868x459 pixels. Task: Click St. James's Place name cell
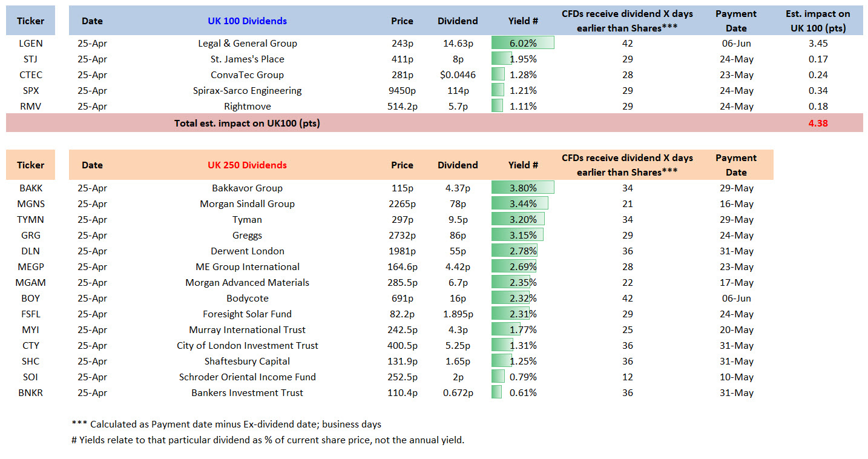[247, 59]
